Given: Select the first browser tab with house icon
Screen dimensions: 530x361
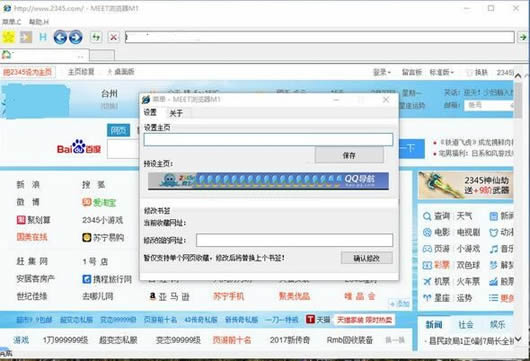Looking at the screenshot, I should (x=45, y=55).
